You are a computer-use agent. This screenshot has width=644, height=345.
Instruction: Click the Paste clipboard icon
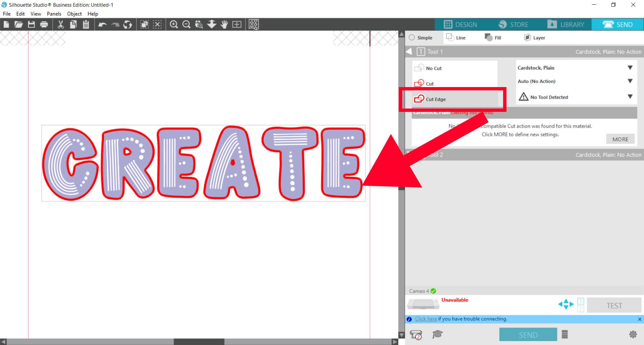pyautogui.click(x=86, y=24)
